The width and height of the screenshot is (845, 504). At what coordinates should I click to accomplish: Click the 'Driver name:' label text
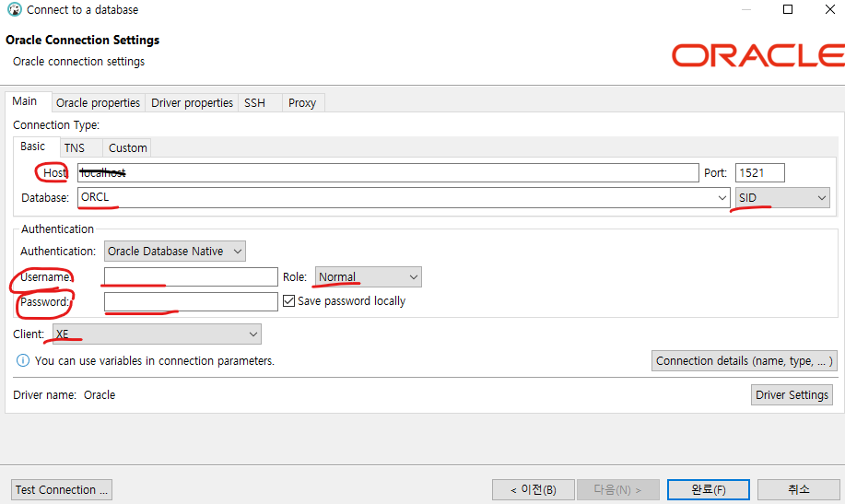[x=45, y=395]
